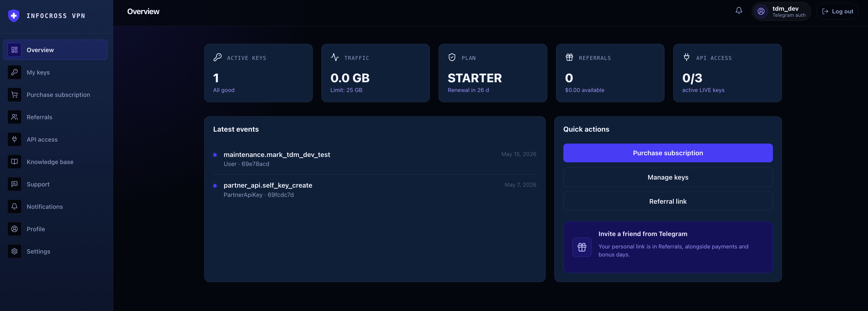This screenshot has width=868, height=311.
Task: Click the blue Purchase subscription button
Action: click(x=668, y=153)
